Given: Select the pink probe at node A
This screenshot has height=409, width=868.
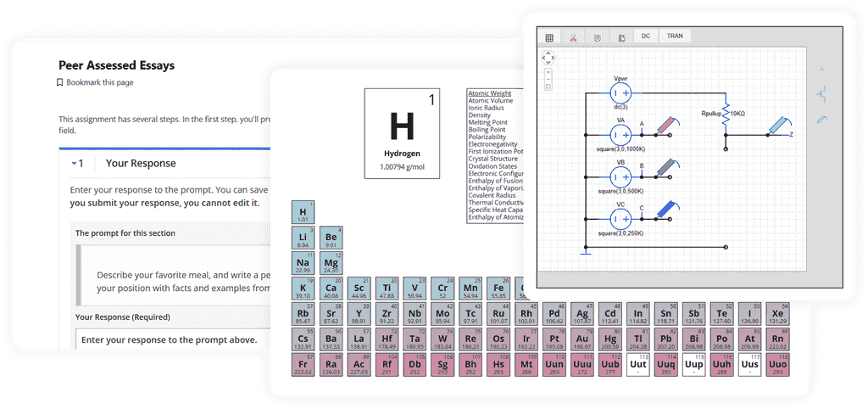Looking at the screenshot, I should coord(666,126).
